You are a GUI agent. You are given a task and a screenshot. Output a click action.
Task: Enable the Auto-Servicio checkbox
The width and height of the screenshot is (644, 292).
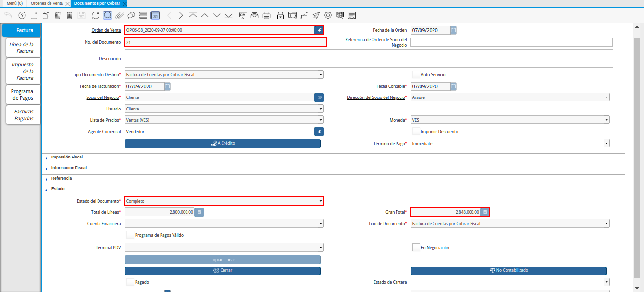click(x=416, y=74)
